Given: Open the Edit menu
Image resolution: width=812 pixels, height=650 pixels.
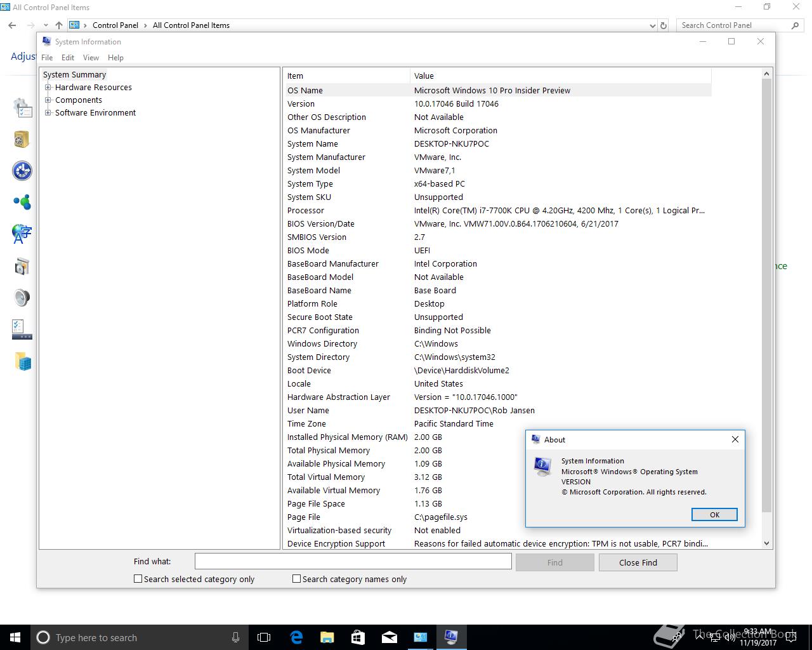Looking at the screenshot, I should click(x=68, y=58).
